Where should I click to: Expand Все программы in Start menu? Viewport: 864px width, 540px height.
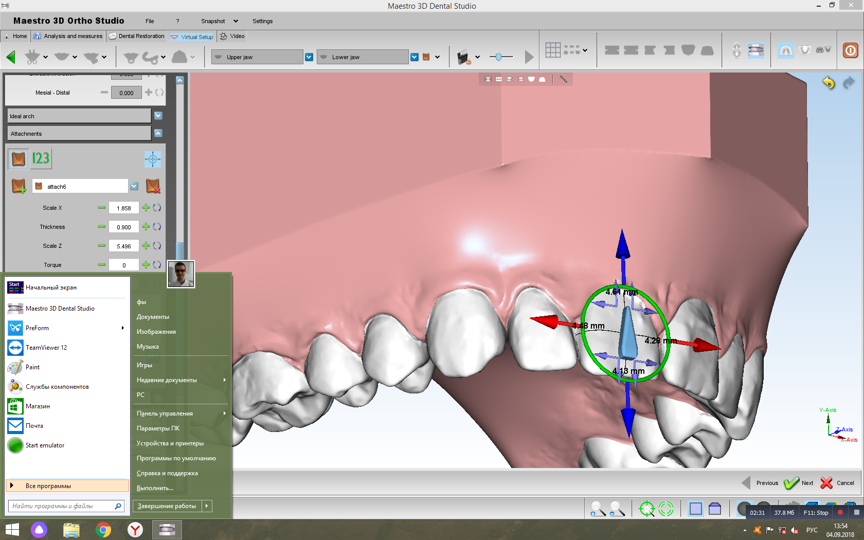coord(67,486)
